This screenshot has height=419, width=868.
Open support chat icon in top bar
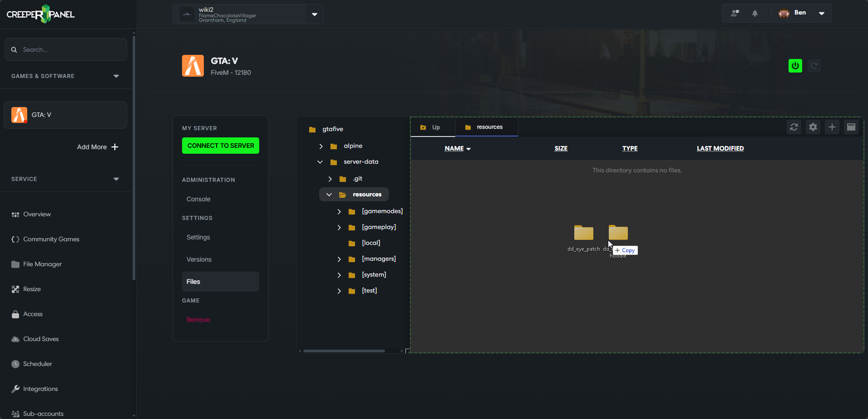pos(735,13)
